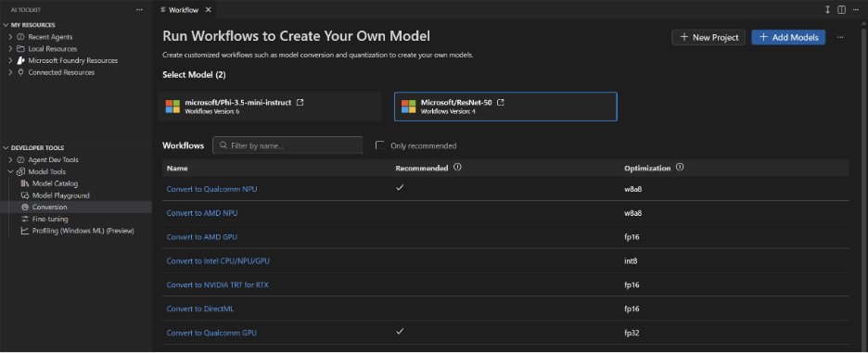Expand Agent Dev Tools node
The image size is (868, 353).
click(x=10, y=160)
